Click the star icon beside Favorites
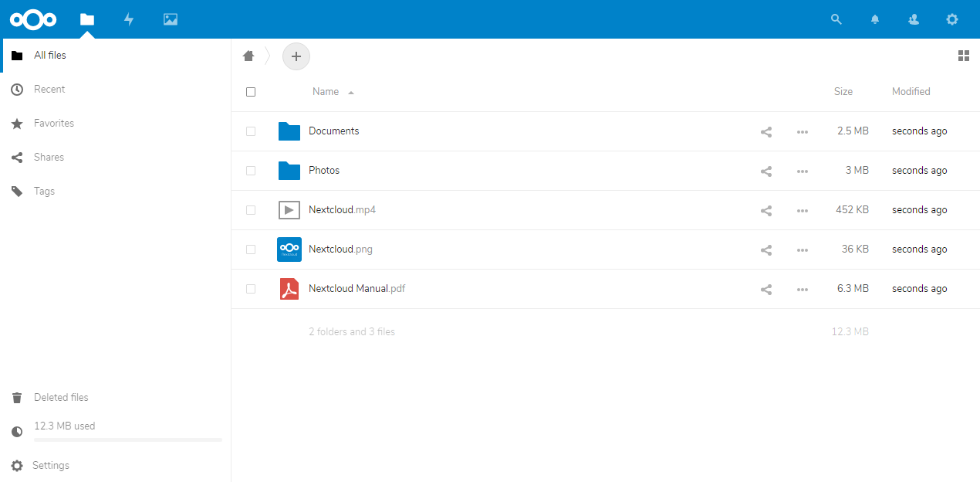980x482 pixels. tap(17, 124)
